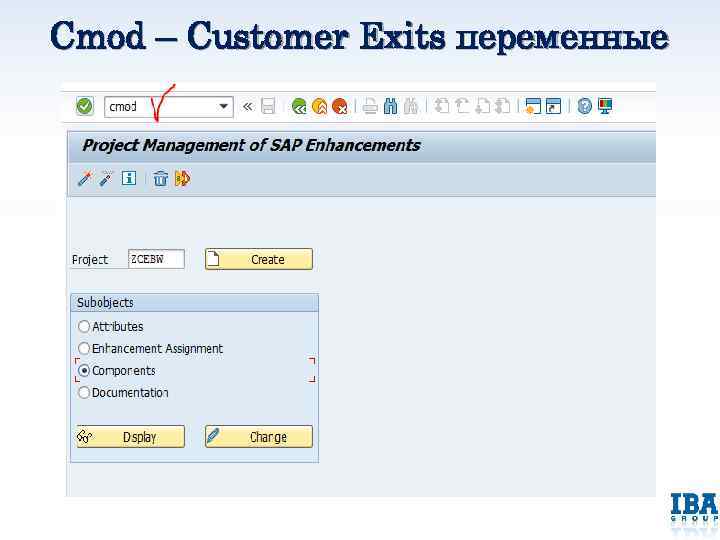Viewport: 720px width, 540px height.
Task: Click the Deactivate project wand icon
Action: click(106, 178)
